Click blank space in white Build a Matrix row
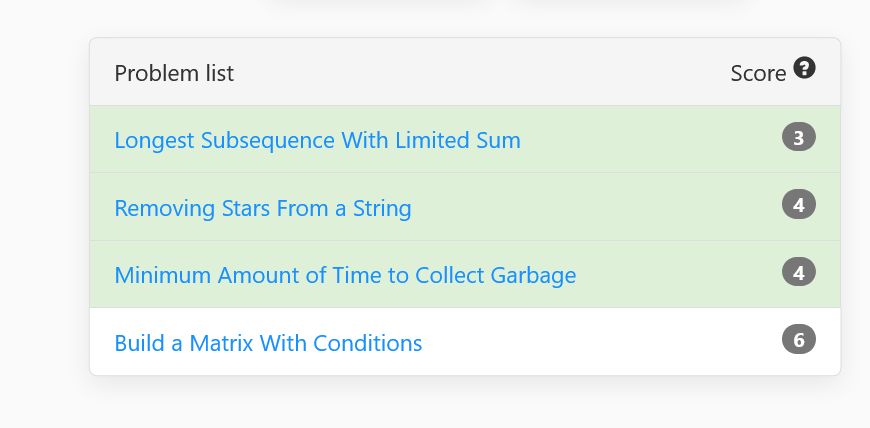The width and height of the screenshot is (870, 428). [x=599, y=342]
